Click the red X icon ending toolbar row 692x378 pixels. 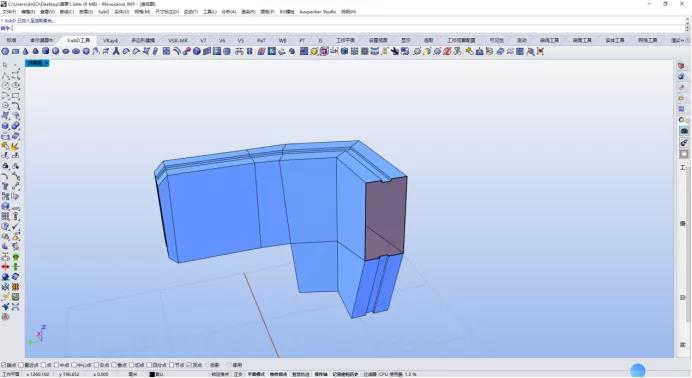540,52
